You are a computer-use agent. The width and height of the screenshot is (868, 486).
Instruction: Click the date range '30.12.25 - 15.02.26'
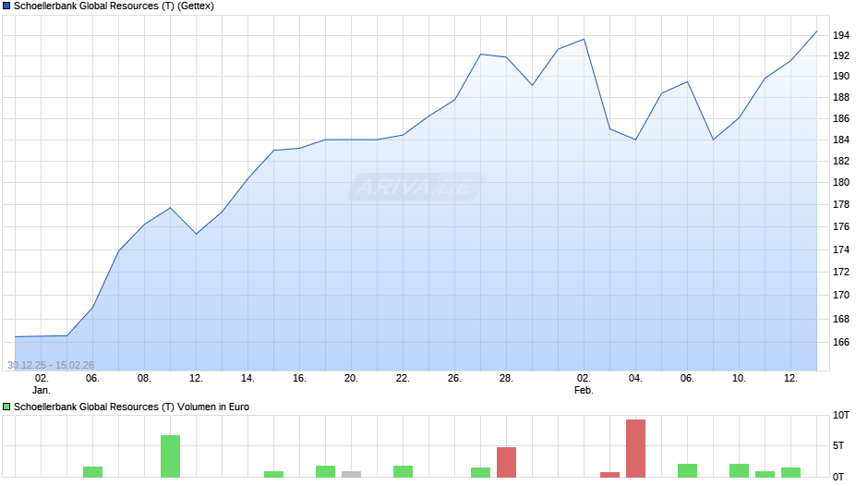pyautogui.click(x=51, y=365)
